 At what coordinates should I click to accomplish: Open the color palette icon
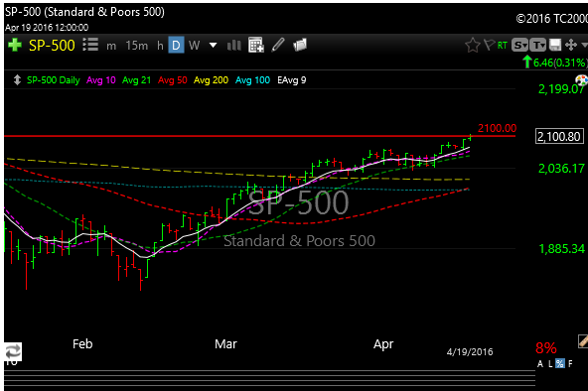click(x=582, y=79)
